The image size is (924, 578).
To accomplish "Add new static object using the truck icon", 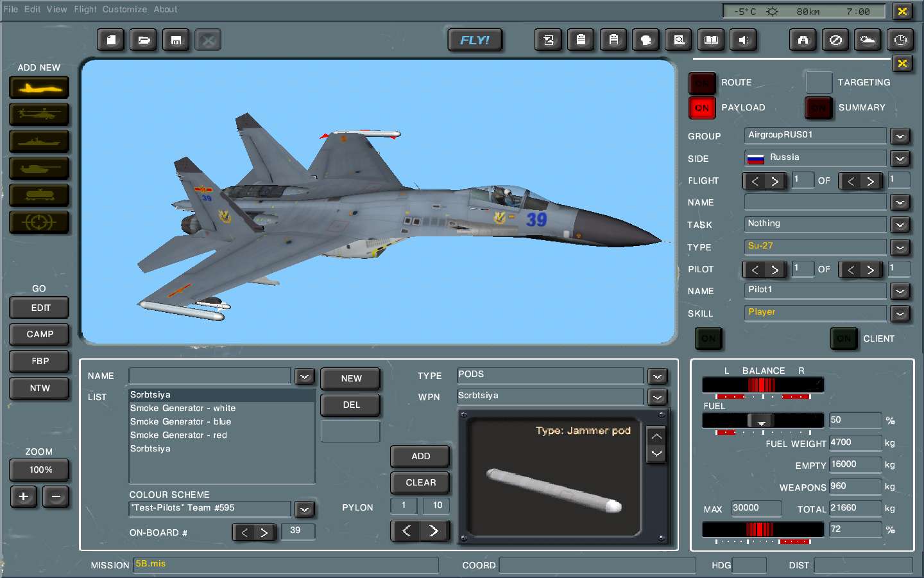I will pyautogui.click(x=39, y=195).
